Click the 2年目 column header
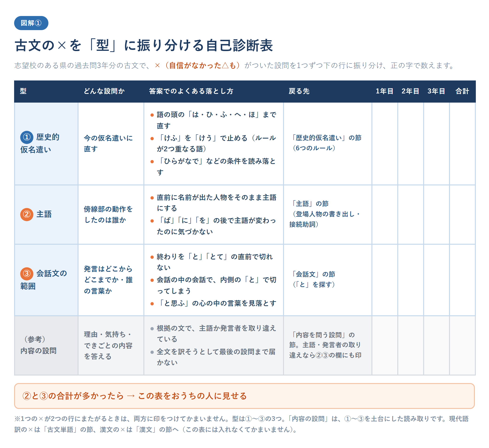 (410, 91)
